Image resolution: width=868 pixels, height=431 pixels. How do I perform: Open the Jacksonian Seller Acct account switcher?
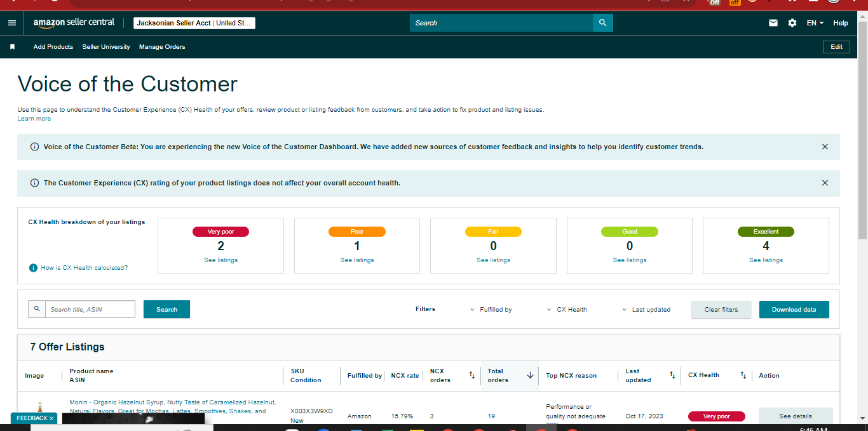[x=194, y=23]
